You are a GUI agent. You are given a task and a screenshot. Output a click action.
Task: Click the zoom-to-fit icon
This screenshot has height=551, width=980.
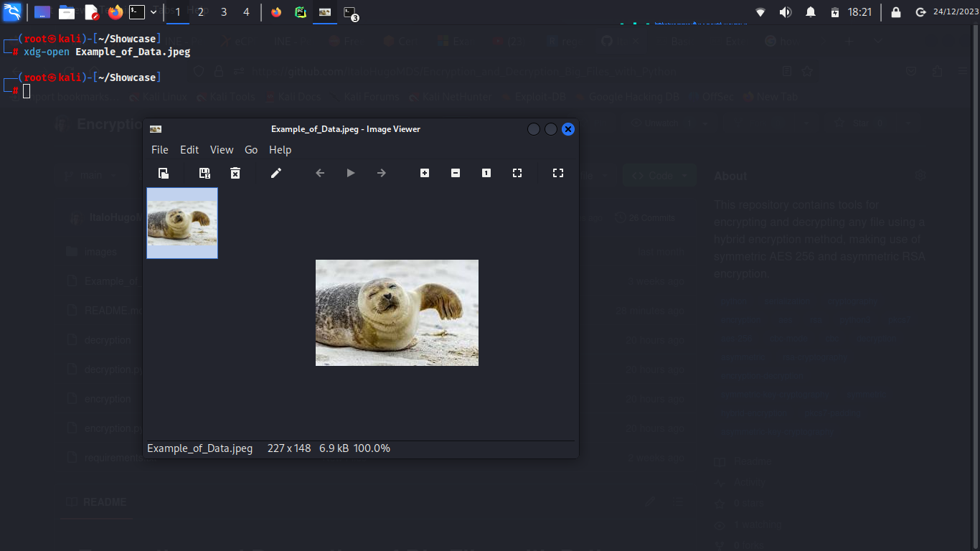(x=517, y=173)
